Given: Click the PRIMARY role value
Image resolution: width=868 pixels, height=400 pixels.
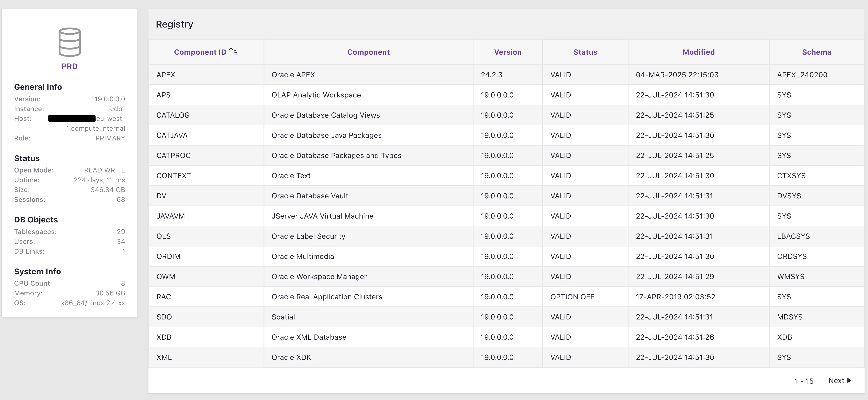Looking at the screenshot, I should pyautogui.click(x=110, y=138).
